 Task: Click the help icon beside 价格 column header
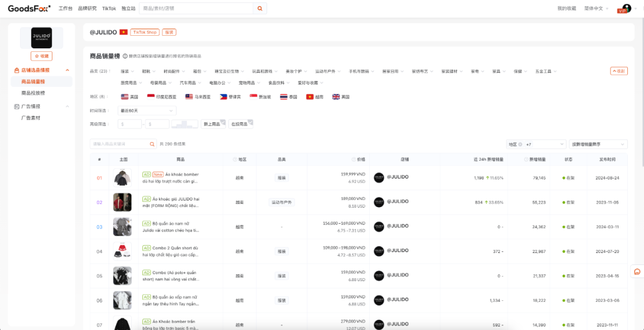(x=354, y=159)
